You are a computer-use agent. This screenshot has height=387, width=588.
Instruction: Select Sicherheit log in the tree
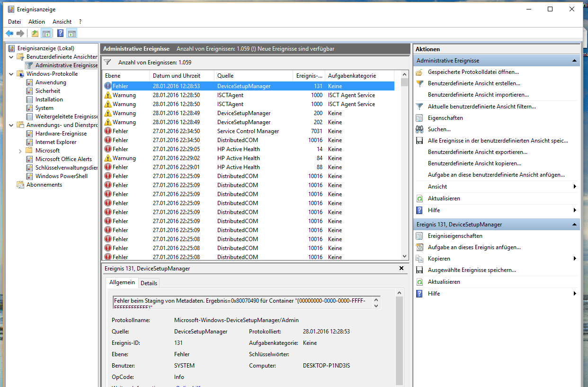pyautogui.click(x=48, y=91)
